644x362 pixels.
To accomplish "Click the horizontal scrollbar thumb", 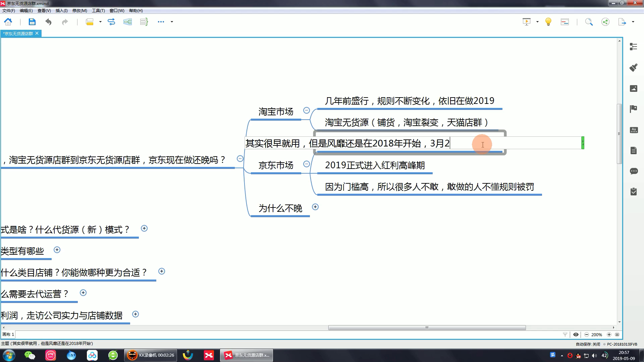I will coord(427,327).
